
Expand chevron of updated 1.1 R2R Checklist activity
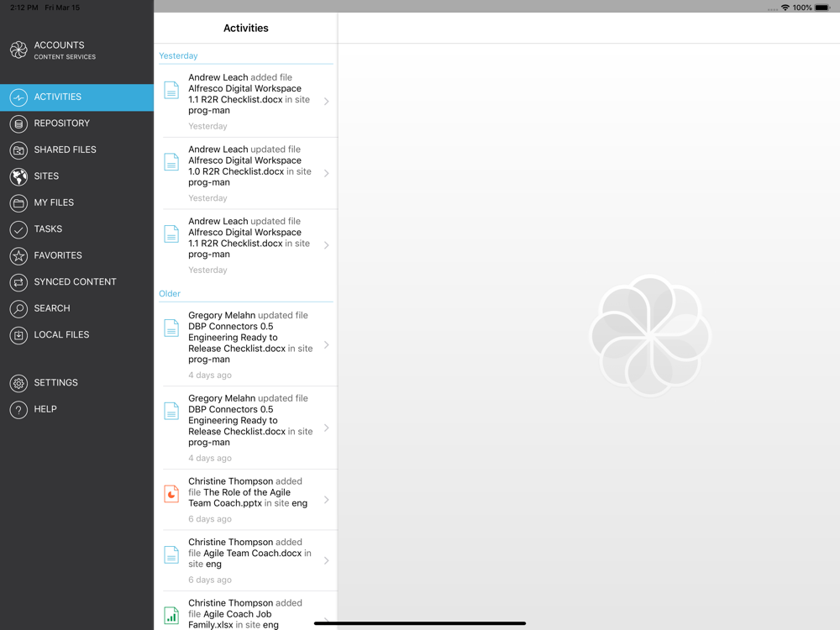pos(326,245)
